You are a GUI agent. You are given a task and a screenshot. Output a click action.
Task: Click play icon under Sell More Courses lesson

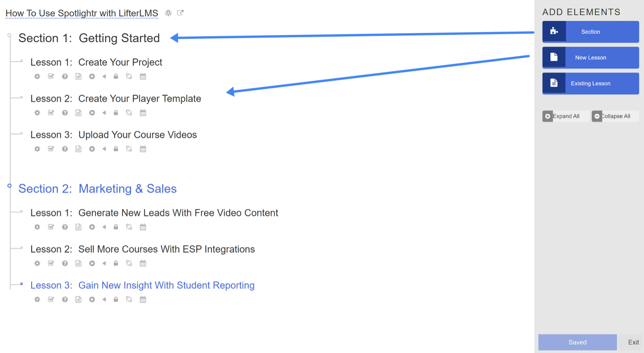tap(92, 263)
